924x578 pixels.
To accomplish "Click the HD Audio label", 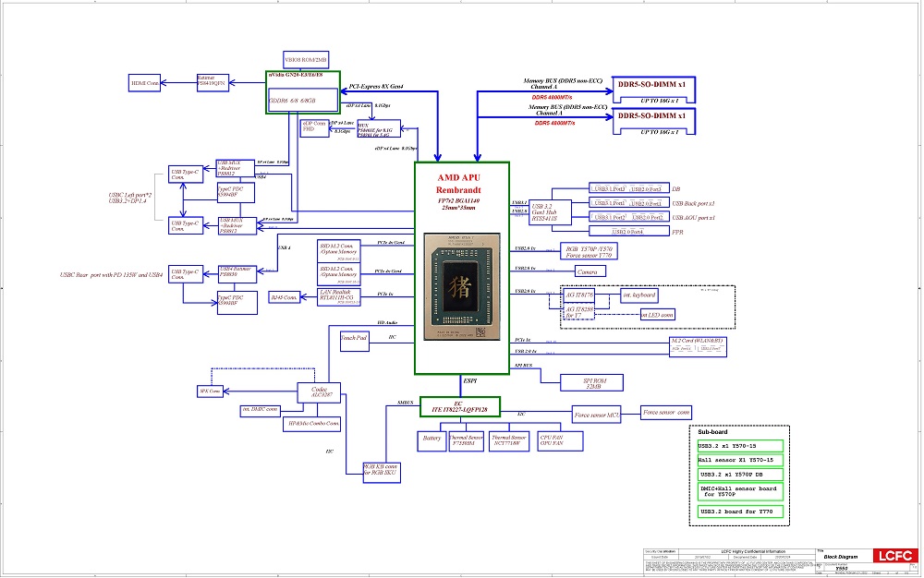I will [x=387, y=322].
